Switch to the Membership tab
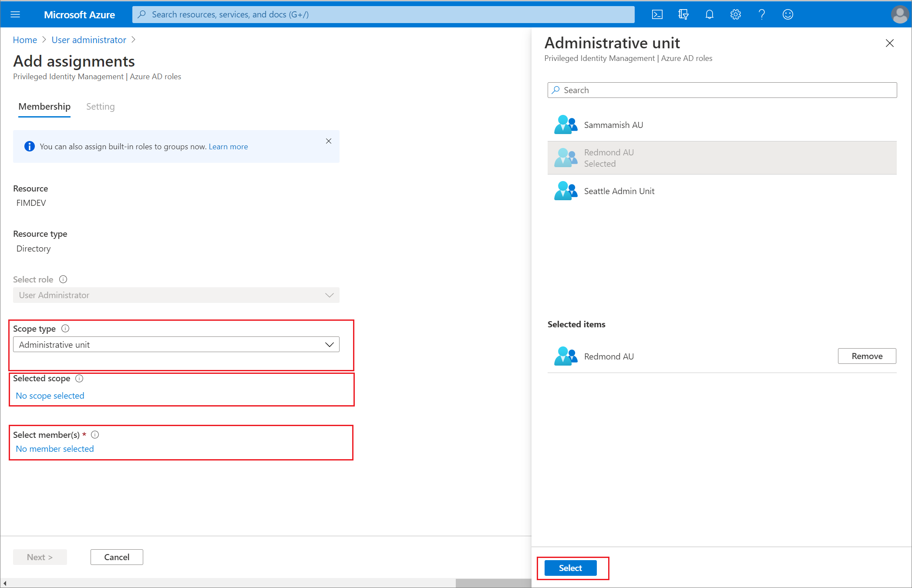The width and height of the screenshot is (912, 588). point(44,106)
